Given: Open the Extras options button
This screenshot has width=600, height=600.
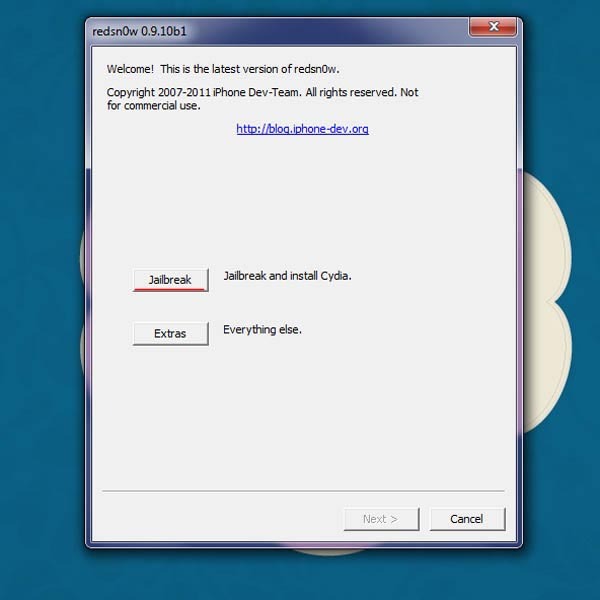Looking at the screenshot, I should coord(171,333).
